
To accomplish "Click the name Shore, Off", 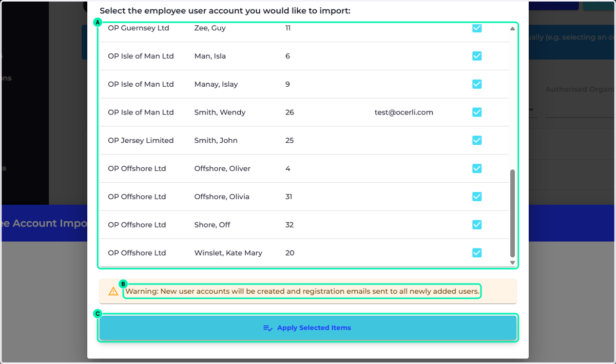I will coord(212,224).
